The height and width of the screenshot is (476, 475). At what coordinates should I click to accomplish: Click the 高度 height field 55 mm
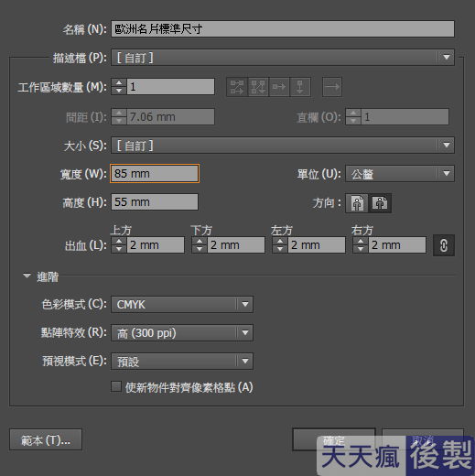click(155, 202)
